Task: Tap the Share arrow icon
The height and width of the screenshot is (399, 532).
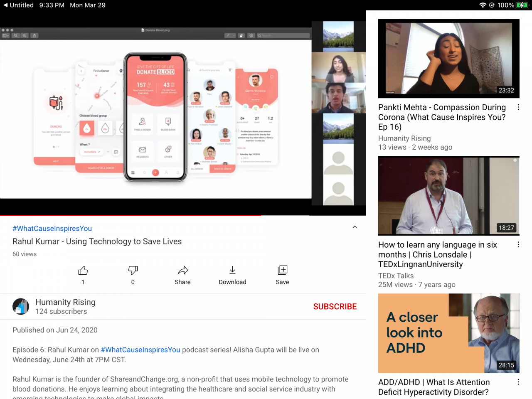Action: [183, 271]
